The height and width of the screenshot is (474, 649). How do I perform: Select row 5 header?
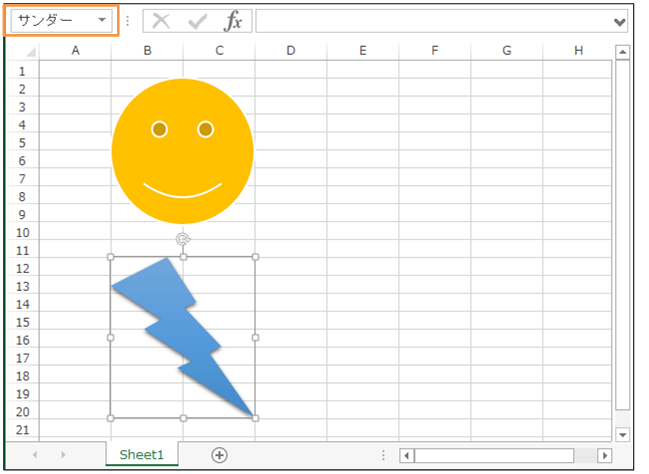pos(22,143)
